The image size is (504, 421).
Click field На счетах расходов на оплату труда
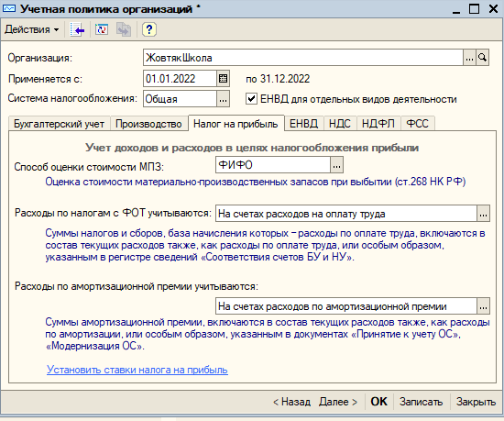346,214
